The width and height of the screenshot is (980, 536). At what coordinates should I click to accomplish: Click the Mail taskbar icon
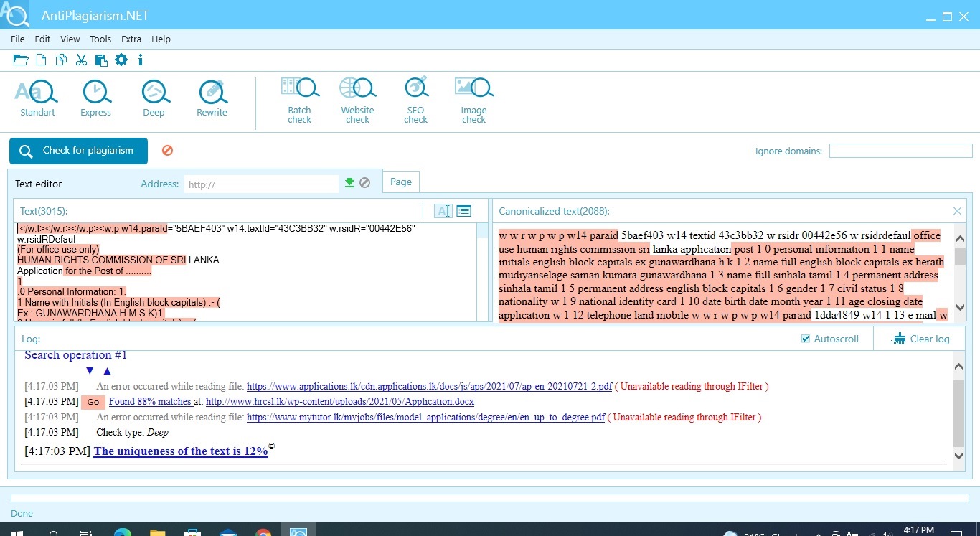[228, 533]
